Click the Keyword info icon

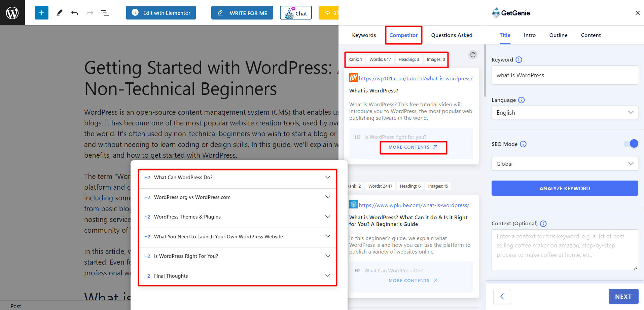519,60
